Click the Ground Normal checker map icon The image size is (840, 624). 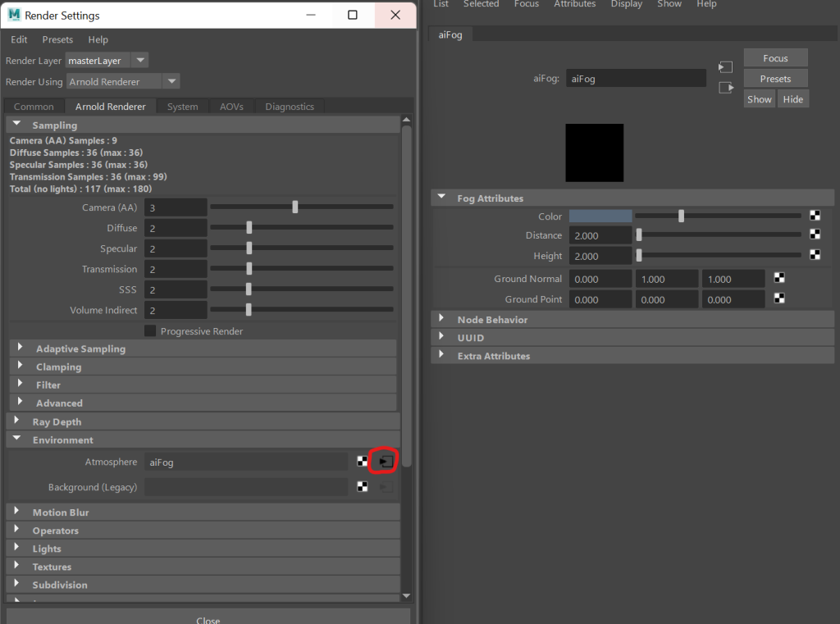(x=779, y=277)
